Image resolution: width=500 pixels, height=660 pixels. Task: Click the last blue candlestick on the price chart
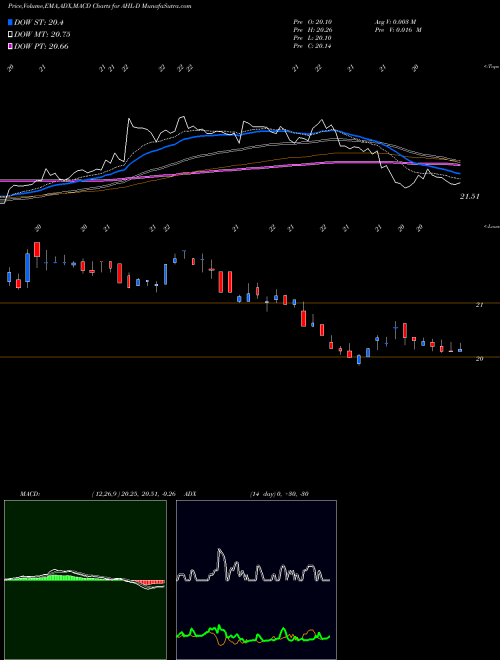click(x=460, y=350)
